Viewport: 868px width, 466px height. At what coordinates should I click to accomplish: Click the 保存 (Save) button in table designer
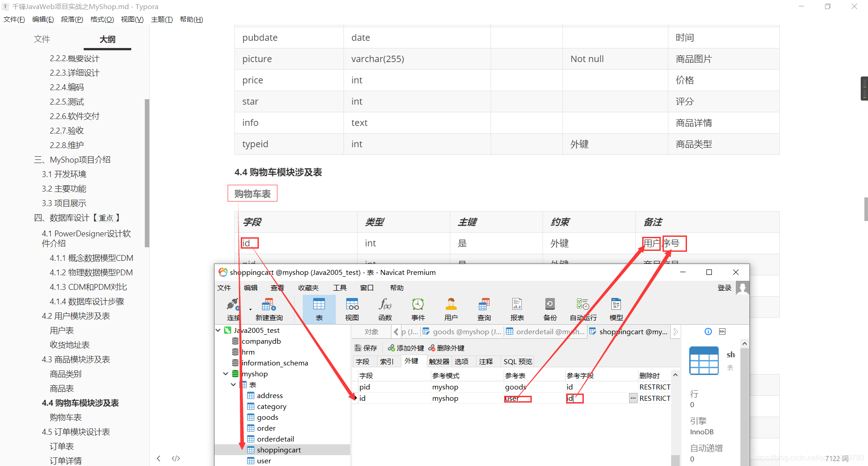tap(366, 348)
